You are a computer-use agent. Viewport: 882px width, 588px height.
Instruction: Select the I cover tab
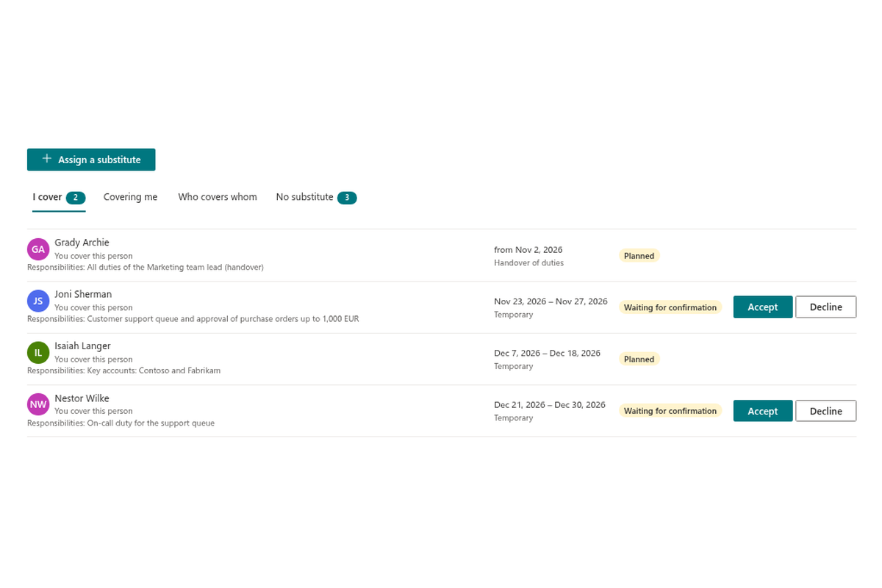[59, 197]
